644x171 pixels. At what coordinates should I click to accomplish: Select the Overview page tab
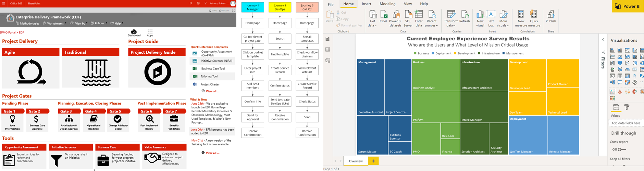coord(356,161)
